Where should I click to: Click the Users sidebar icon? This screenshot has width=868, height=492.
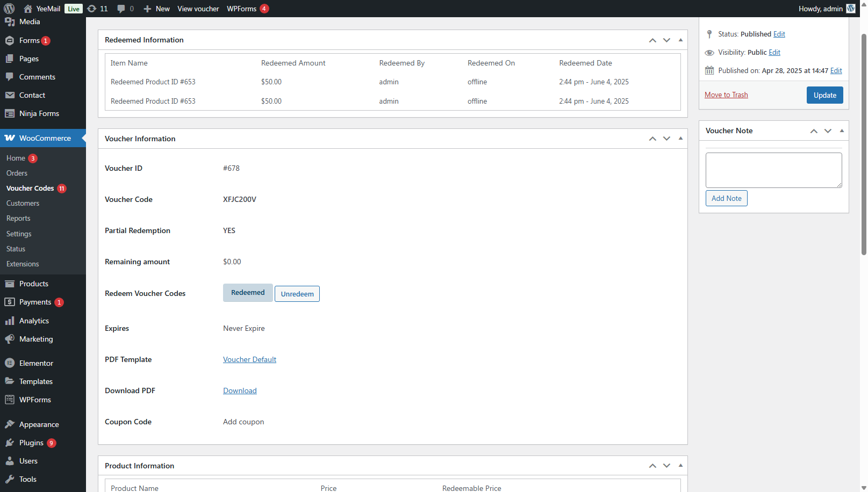click(x=10, y=461)
